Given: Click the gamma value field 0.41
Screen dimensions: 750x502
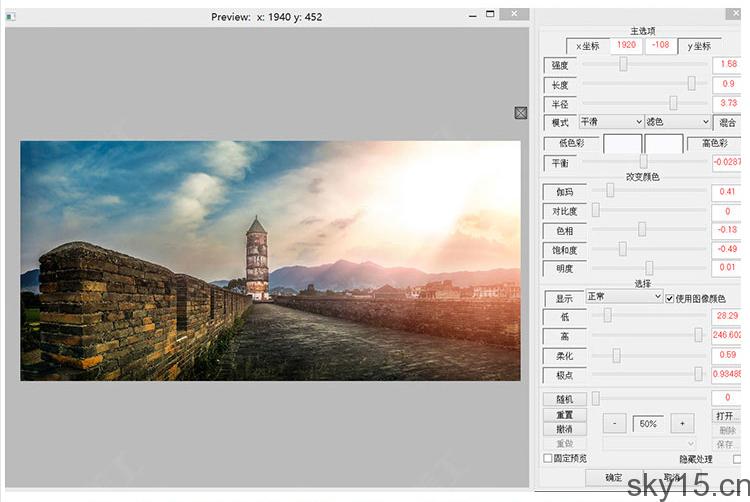Looking at the screenshot, I should point(727,191).
